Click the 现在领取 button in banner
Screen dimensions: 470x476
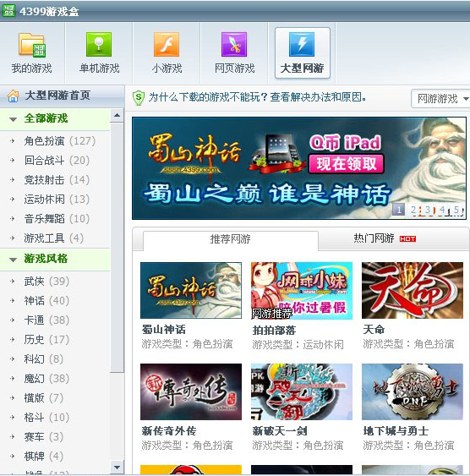(347, 164)
